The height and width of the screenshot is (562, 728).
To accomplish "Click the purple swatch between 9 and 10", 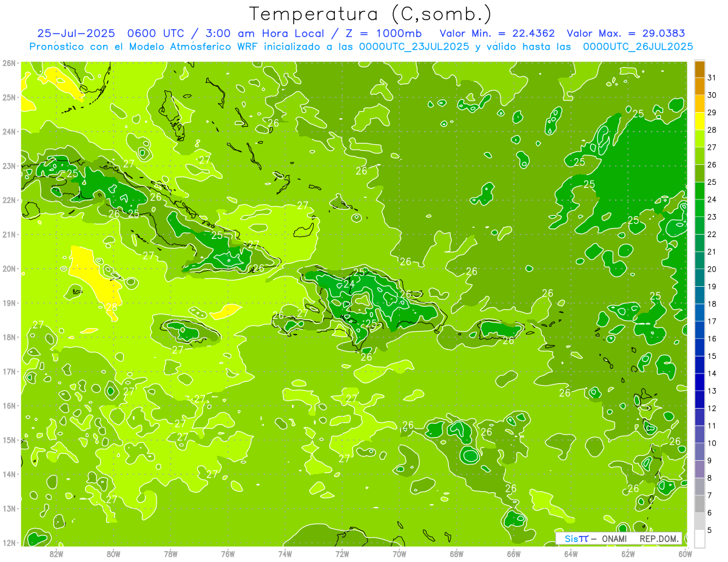I will pos(699,452).
